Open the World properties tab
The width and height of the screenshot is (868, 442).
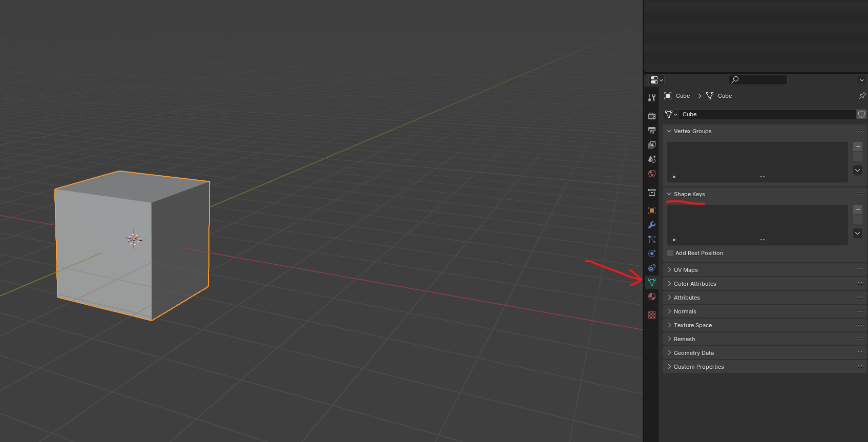pos(652,174)
